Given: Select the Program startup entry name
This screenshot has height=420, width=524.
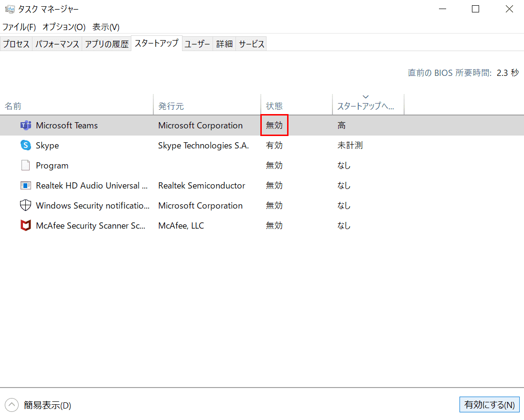Looking at the screenshot, I should tap(52, 166).
